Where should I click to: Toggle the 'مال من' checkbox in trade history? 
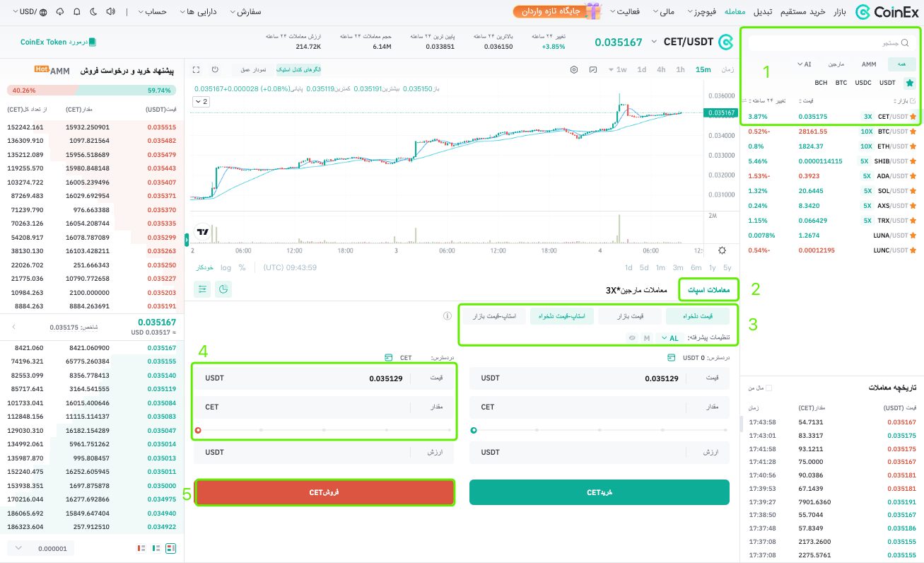pos(768,388)
